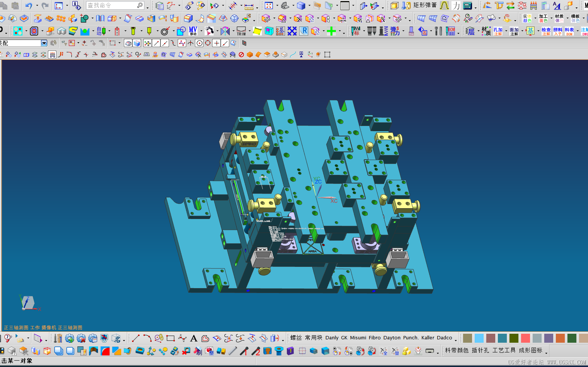Expand the search command box dropdown arrow
Screen dimensions: 588x367
tap(147, 6)
